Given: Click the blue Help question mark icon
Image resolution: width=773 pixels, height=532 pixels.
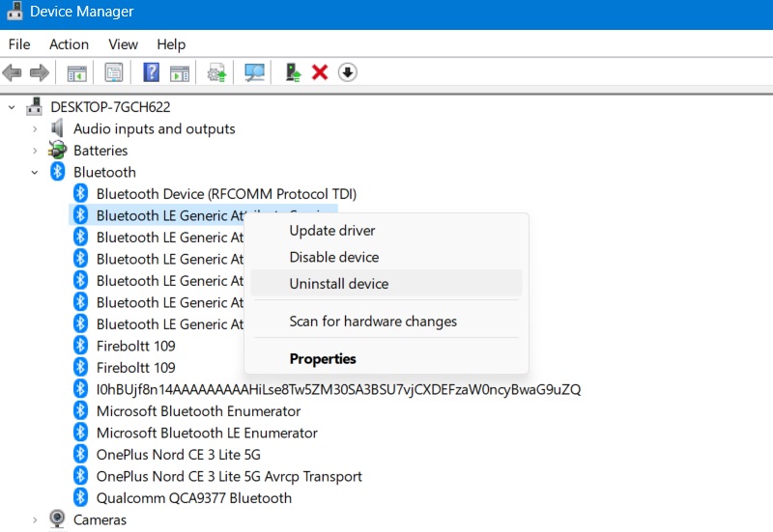Looking at the screenshot, I should pos(152,72).
